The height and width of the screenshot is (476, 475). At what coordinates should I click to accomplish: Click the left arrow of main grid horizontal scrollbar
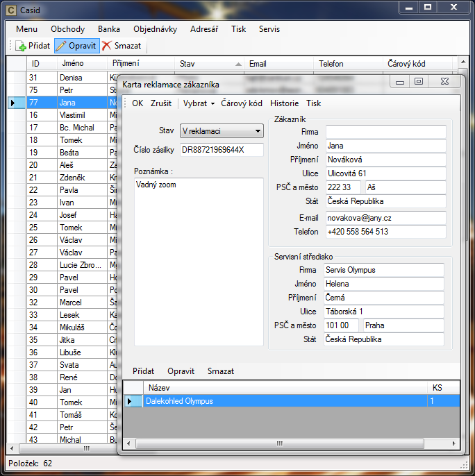click(x=12, y=448)
